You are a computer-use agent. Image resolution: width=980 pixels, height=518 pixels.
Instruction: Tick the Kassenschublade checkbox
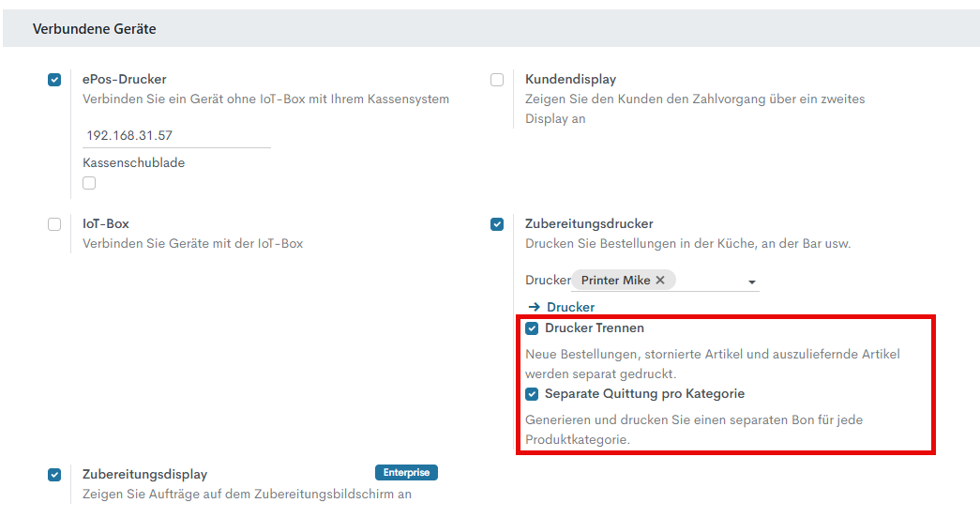click(89, 183)
